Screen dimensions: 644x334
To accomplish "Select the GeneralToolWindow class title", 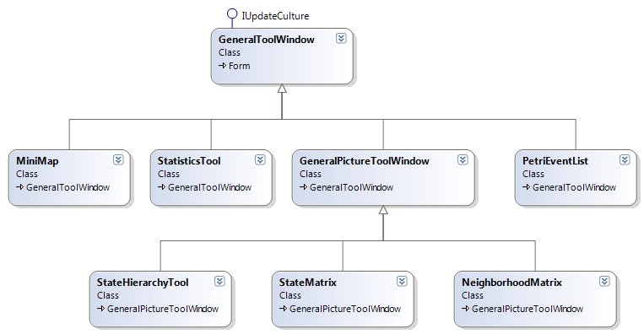I will click(266, 40).
